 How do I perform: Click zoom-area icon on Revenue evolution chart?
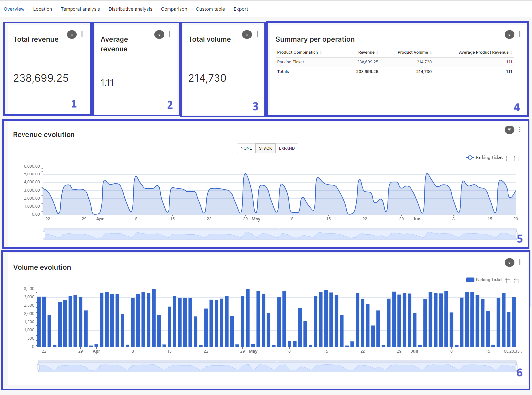coord(508,158)
